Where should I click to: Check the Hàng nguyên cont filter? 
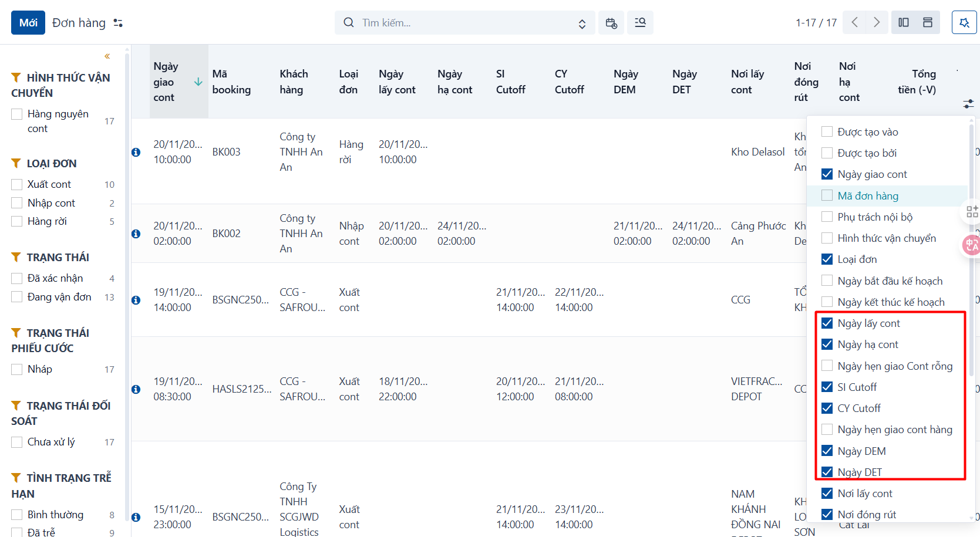coord(17,114)
